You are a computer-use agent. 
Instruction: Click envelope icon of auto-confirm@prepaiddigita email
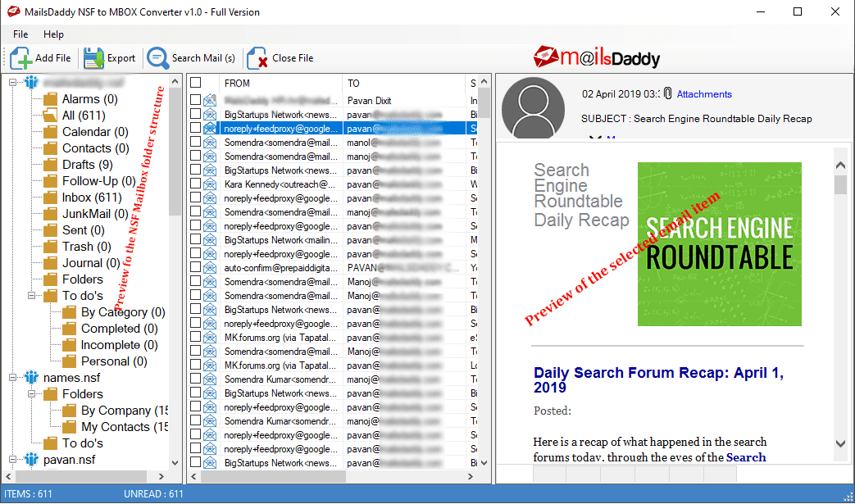(x=210, y=267)
